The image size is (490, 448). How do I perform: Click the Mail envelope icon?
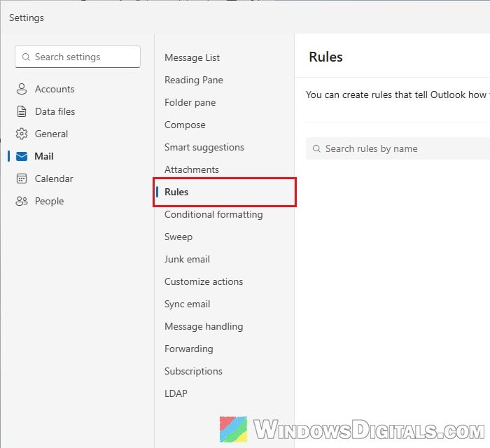(x=22, y=156)
